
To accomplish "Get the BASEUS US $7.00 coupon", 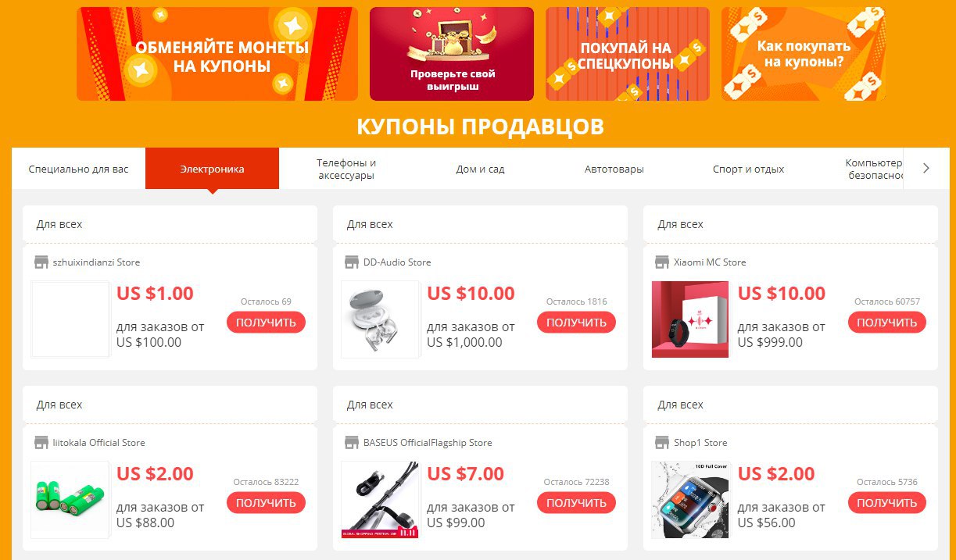I will [x=576, y=502].
